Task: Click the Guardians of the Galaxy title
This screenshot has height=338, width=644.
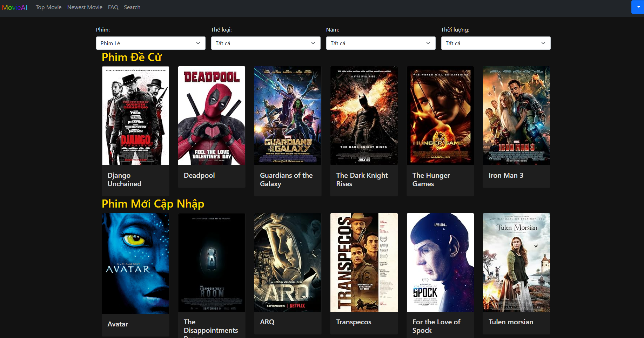Action: (x=286, y=180)
